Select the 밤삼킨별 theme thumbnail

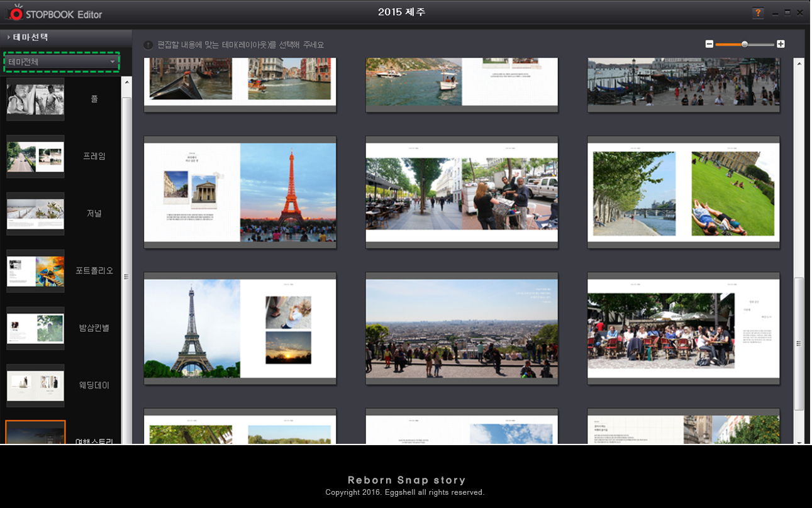coord(35,328)
